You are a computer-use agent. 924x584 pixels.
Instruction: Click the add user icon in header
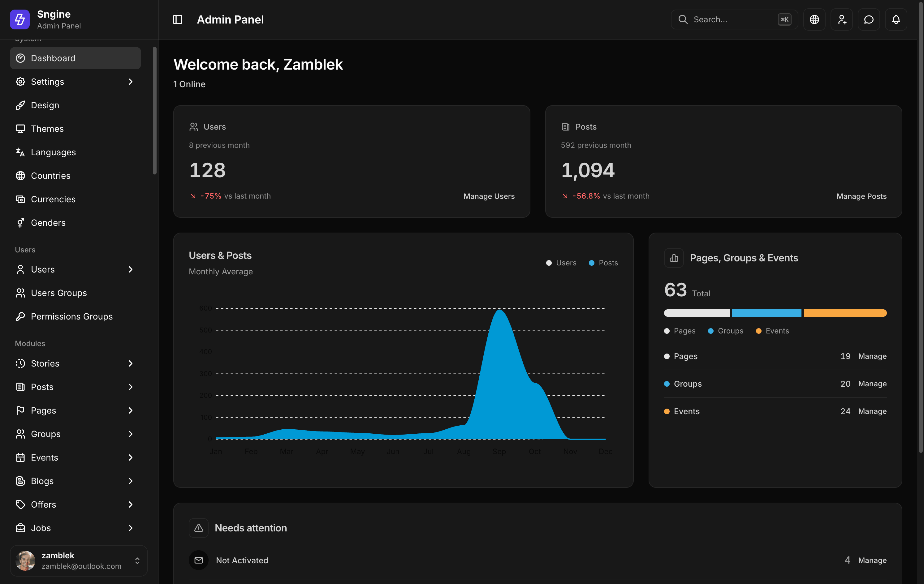[x=841, y=19]
